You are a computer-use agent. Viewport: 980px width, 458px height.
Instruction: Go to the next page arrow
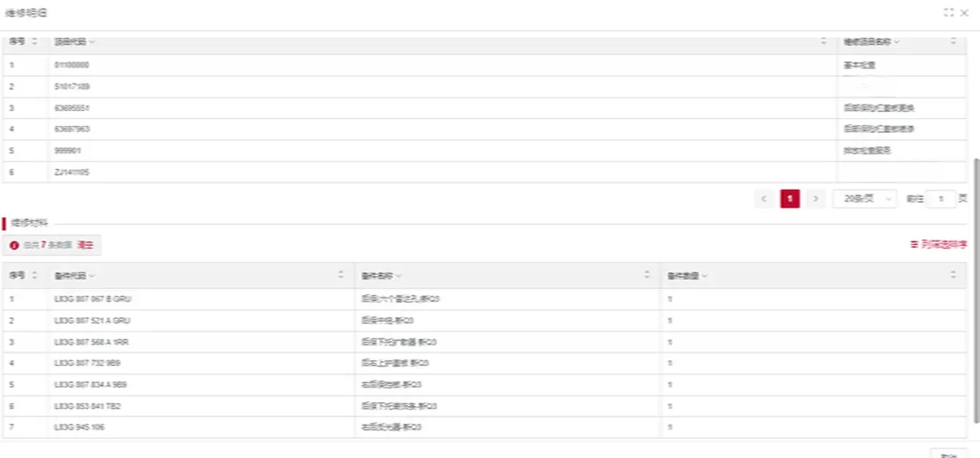tap(815, 199)
